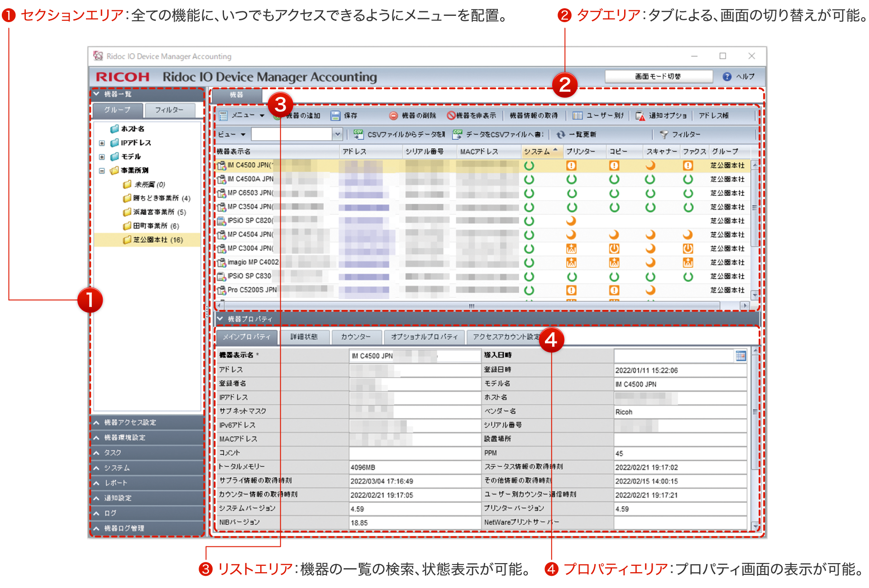Click the 機器の削除 red minus icon
Screen dimensions: 869x588
click(x=393, y=116)
